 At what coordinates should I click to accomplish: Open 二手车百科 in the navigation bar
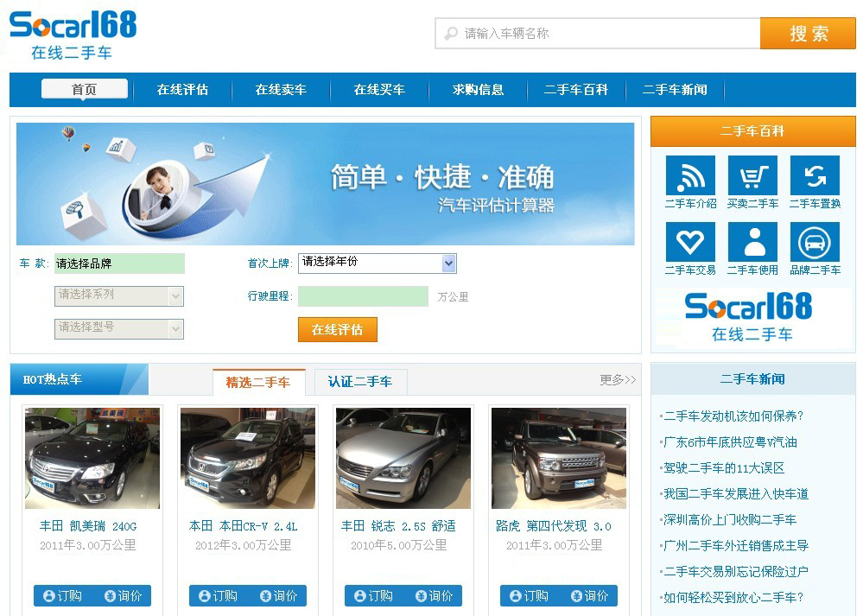click(x=576, y=90)
